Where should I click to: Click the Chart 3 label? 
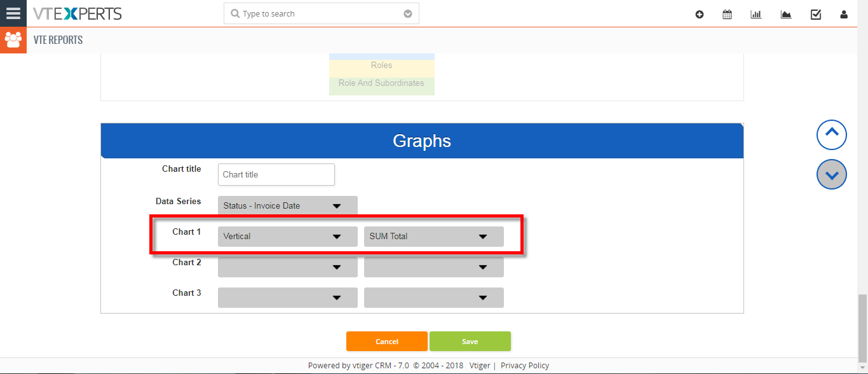point(187,293)
